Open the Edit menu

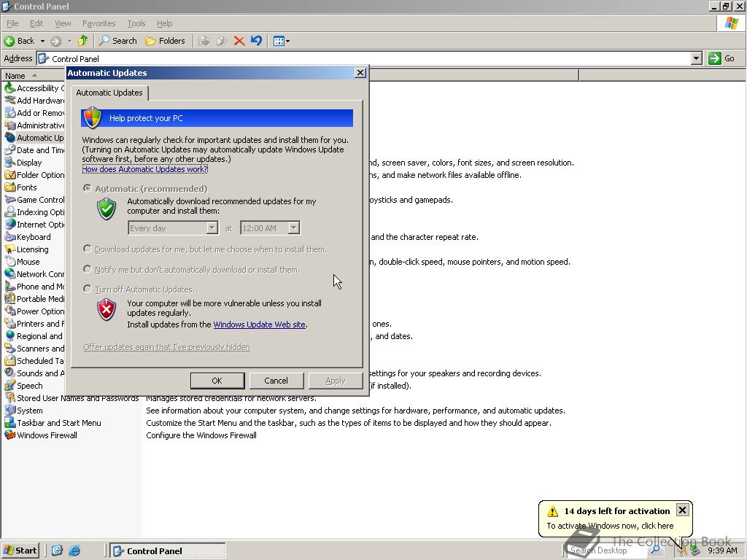pyautogui.click(x=36, y=23)
